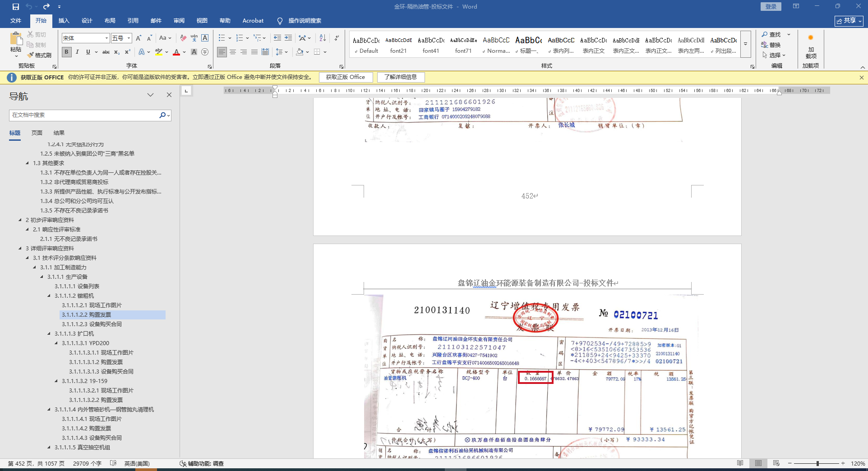Switch to Read Mode view in status bar
The height and width of the screenshot is (471, 868).
coord(740,463)
